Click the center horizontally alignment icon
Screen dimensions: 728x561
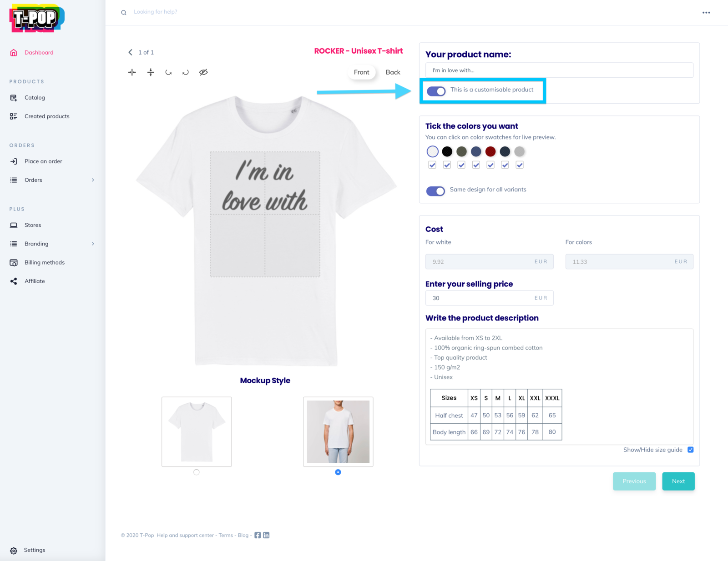[132, 72]
